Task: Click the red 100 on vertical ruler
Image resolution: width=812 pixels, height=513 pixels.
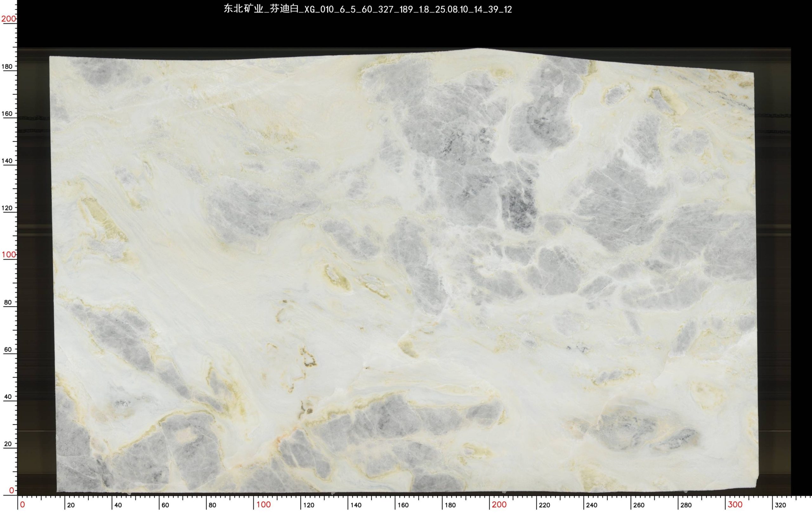Action: pyautogui.click(x=9, y=255)
